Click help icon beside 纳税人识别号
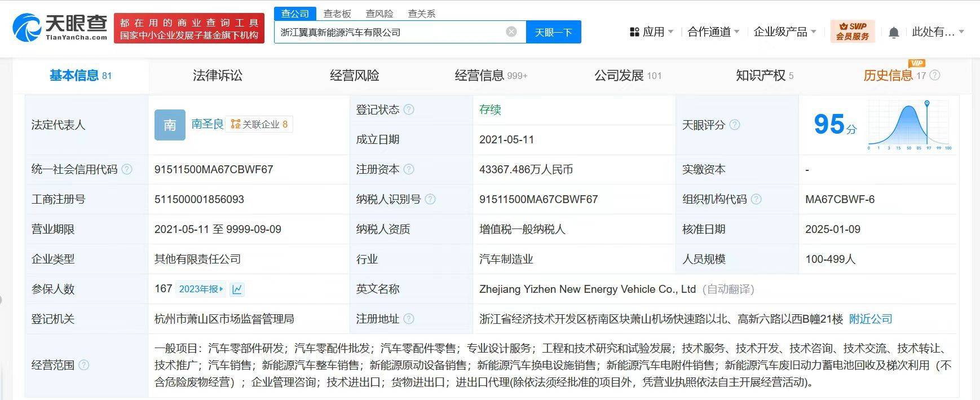This screenshot has height=400, width=980. tap(430, 199)
